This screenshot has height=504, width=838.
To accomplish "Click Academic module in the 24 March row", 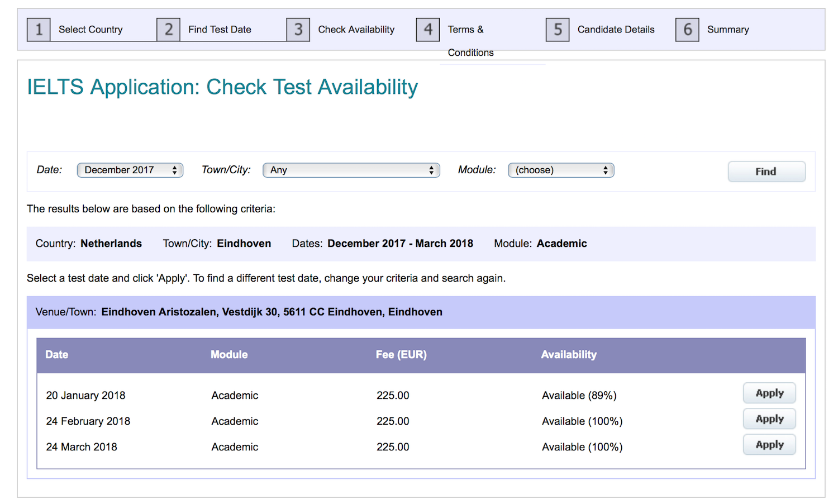I will [235, 447].
